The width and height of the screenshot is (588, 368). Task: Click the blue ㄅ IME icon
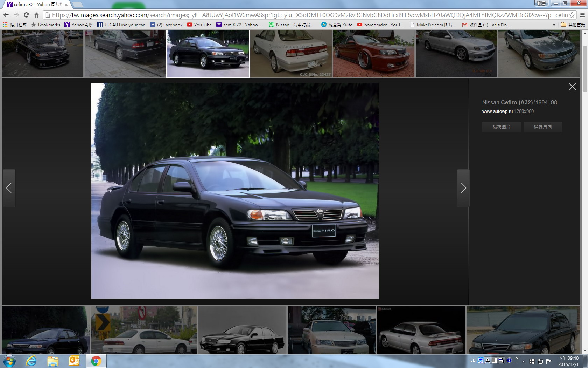481,360
